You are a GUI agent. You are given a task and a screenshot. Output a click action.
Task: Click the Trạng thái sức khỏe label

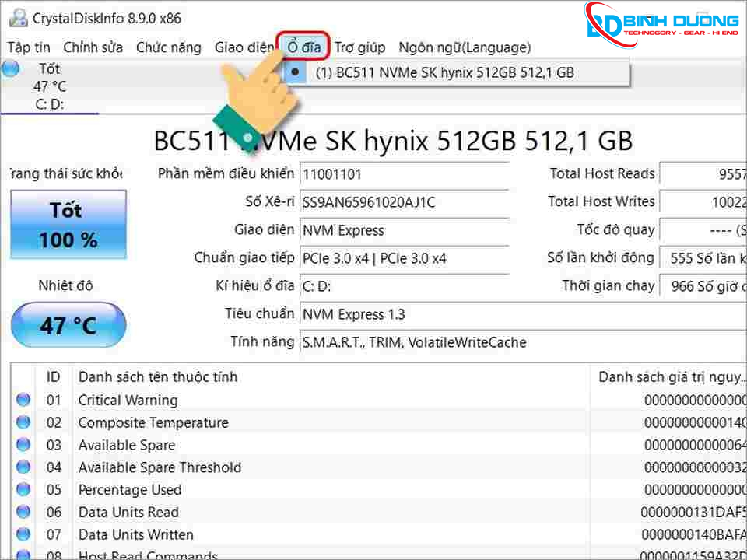65,173
